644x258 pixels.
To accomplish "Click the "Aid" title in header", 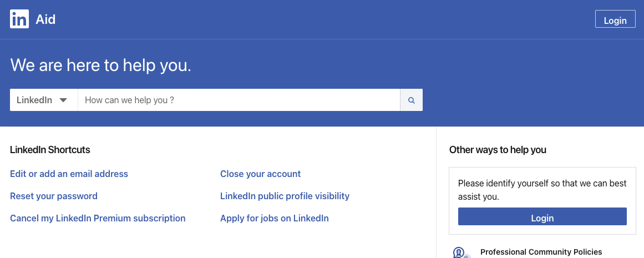I will [x=45, y=19].
